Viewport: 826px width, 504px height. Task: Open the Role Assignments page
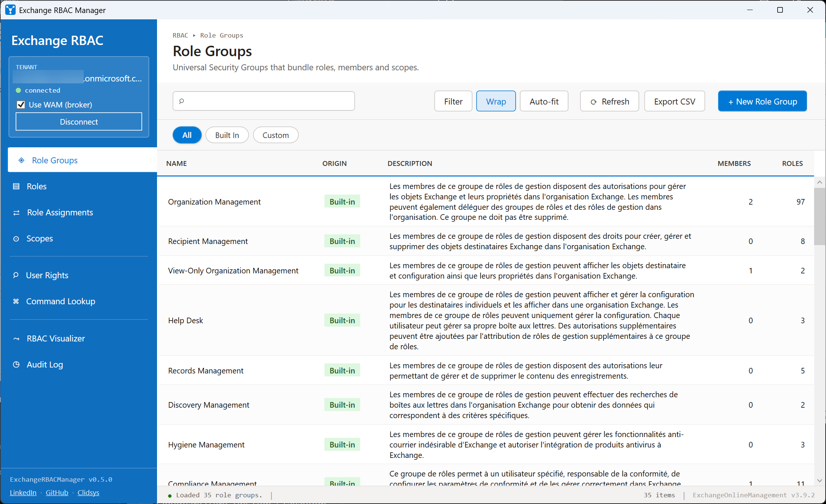coord(79,212)
